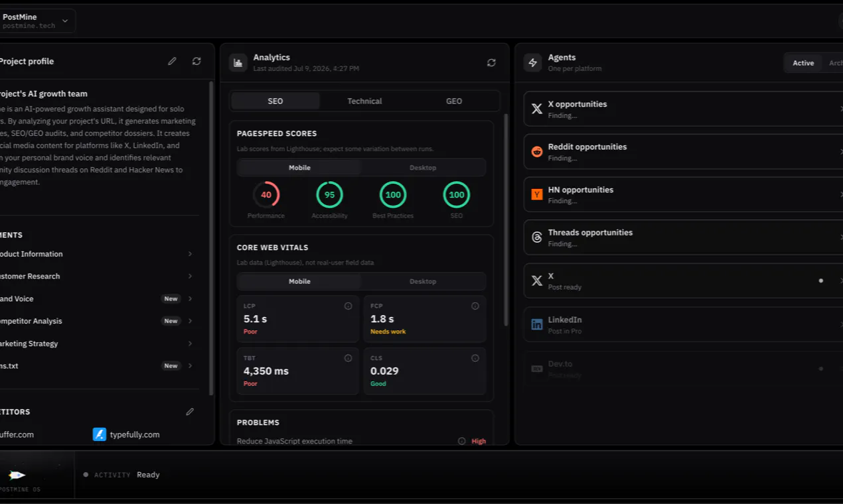The height and width of the screenshot is (504, 843).
Task: Expand the llms.txt row chevron
Action: pyautogui.click(x=190, y=365)
